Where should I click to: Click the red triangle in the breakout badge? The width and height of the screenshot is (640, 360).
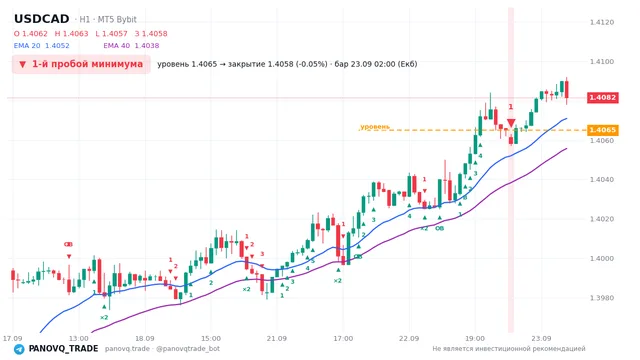(x=22, y=64)
